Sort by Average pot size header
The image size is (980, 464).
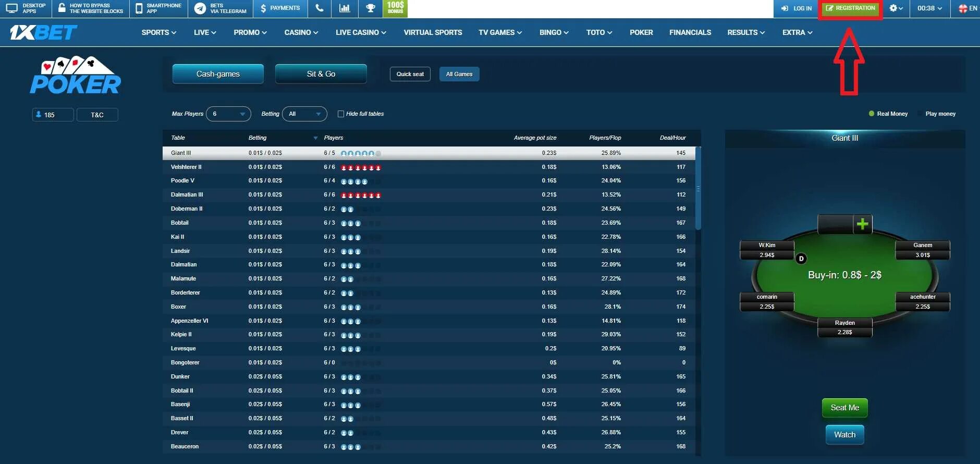[x=535, y=138]
